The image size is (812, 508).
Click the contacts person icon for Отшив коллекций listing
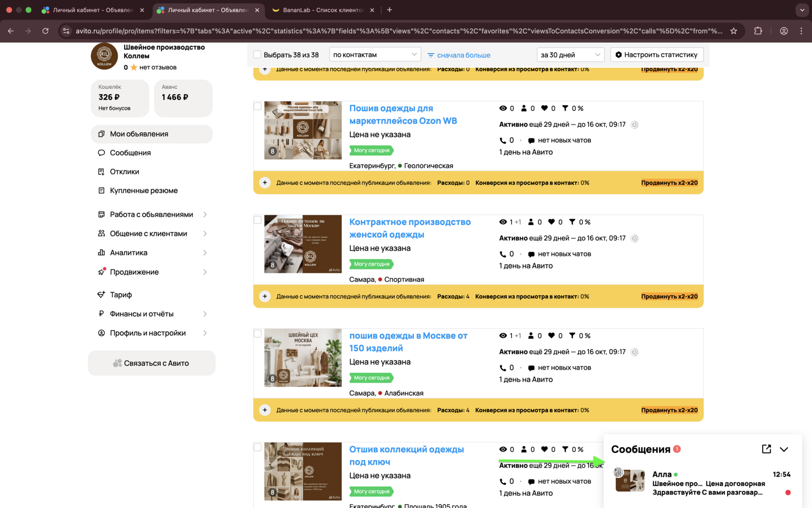click(x=524, y=449)
